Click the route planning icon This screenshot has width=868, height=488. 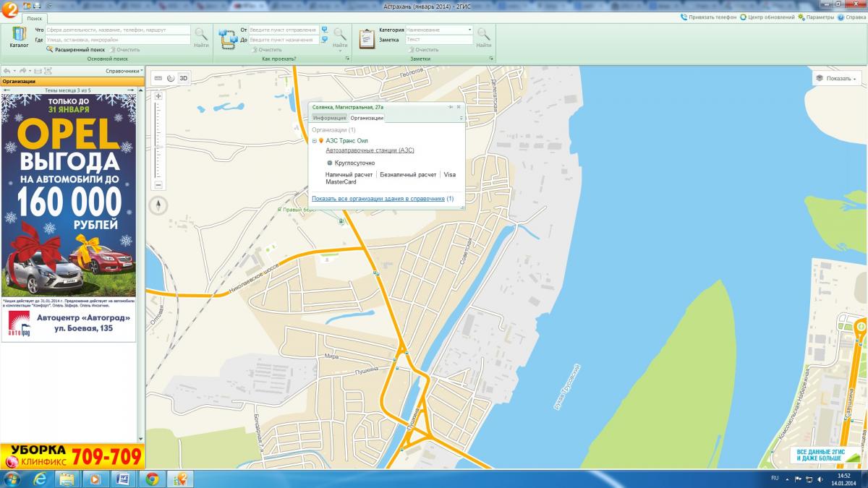coord(229,38)
